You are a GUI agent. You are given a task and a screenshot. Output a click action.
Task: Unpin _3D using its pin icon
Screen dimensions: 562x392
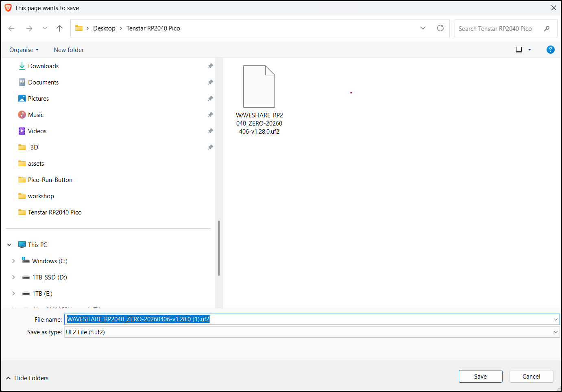coord(210,147)
